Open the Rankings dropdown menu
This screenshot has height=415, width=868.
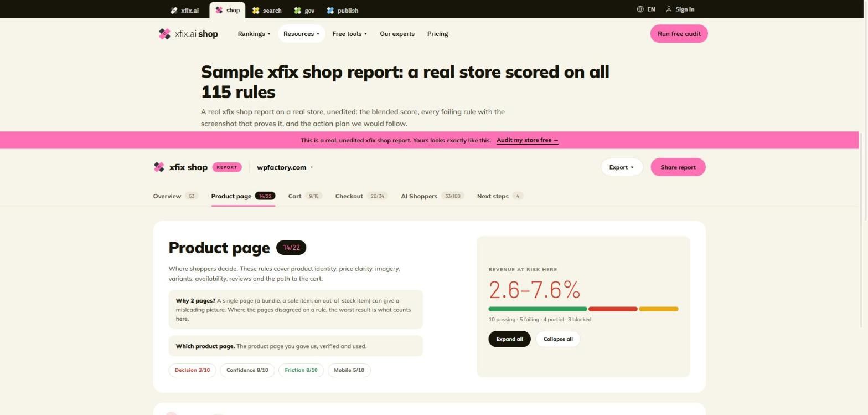coord(254,34)
